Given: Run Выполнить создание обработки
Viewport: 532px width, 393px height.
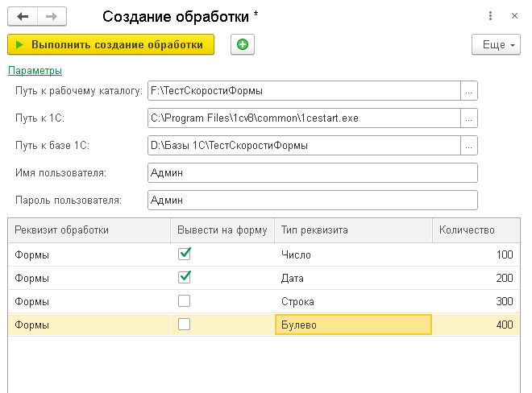Looking at the screenshot, I should [111, 44].
